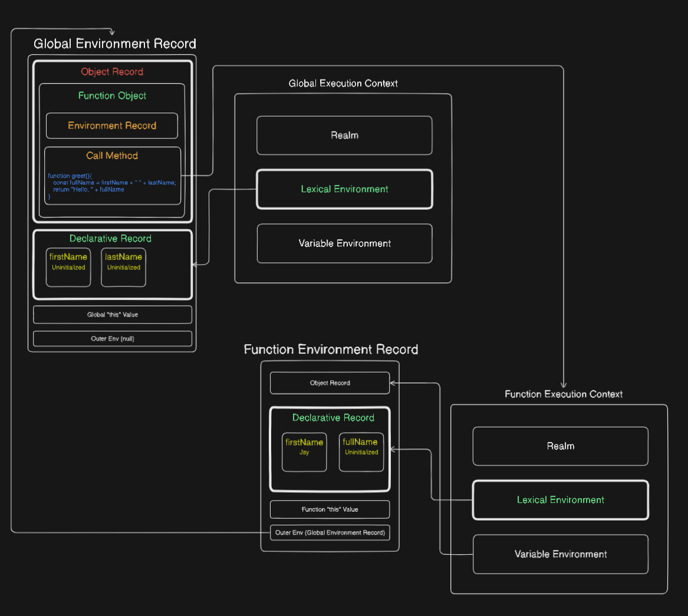The width and height of the screenshot is (688, 616).
Task: Select the 'Global Execution Context' title
Action: (343, 83)
